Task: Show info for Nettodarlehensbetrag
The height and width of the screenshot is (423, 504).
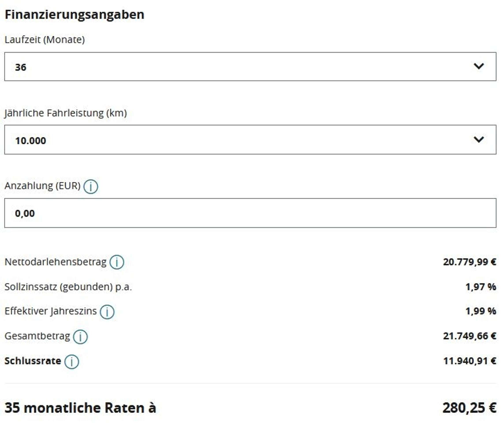Action: tap(117, 262)
